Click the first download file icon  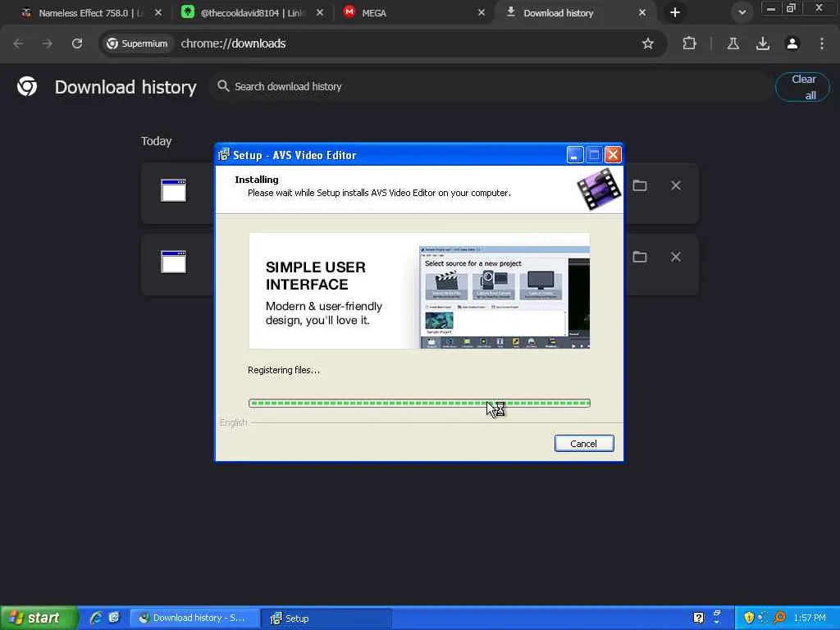pos(174,190)
